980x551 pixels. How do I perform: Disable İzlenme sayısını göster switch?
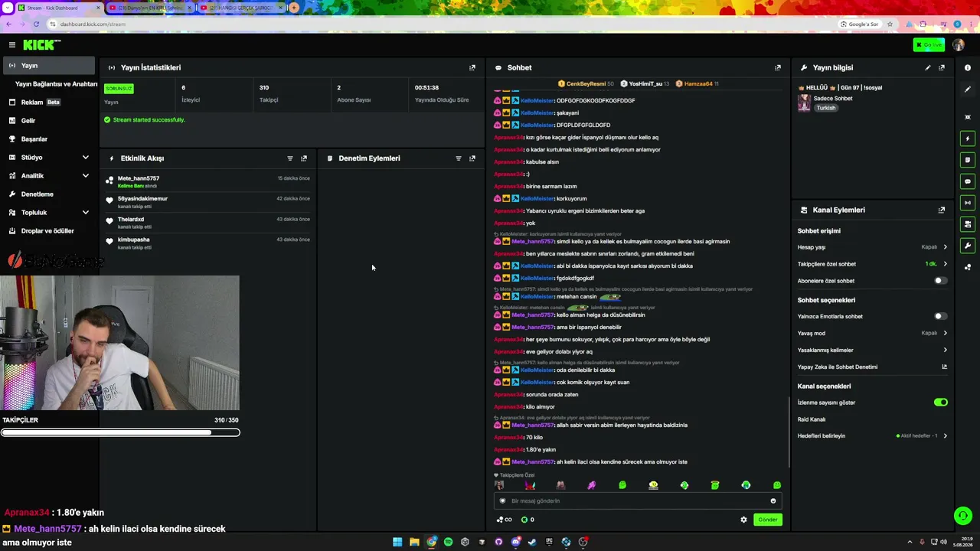point(941,403)
